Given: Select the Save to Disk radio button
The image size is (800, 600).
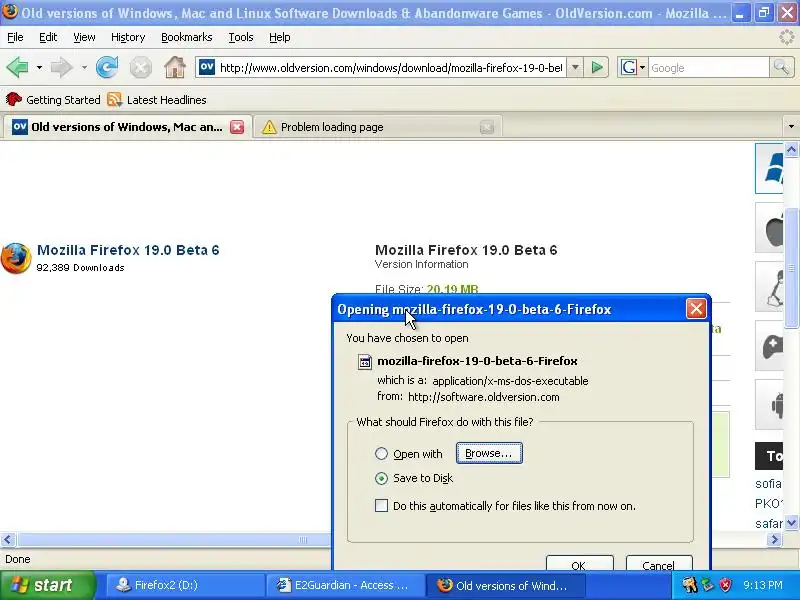Looking at the screenshot, I should [x=381, y=479].
